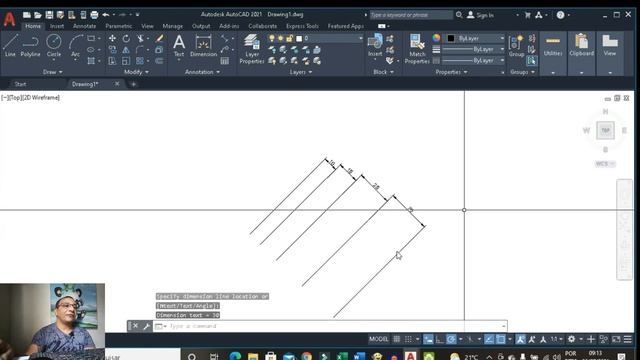Add a new drawing tab with plus

coord(133,84)
